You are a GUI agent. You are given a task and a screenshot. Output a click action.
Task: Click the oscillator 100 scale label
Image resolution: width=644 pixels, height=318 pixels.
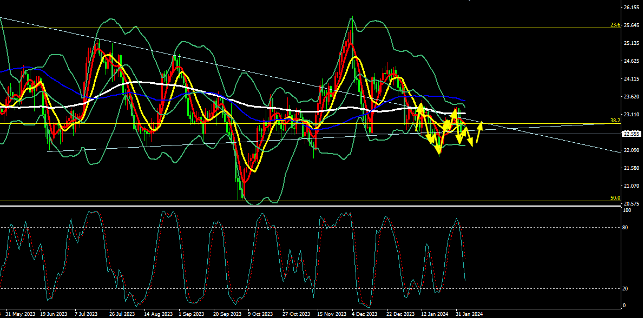(626, 210)
